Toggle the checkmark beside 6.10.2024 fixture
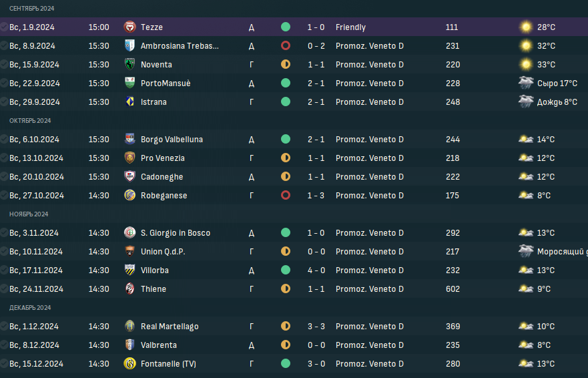The width and height of the screenshot is (588, 378). pos(5,140)
